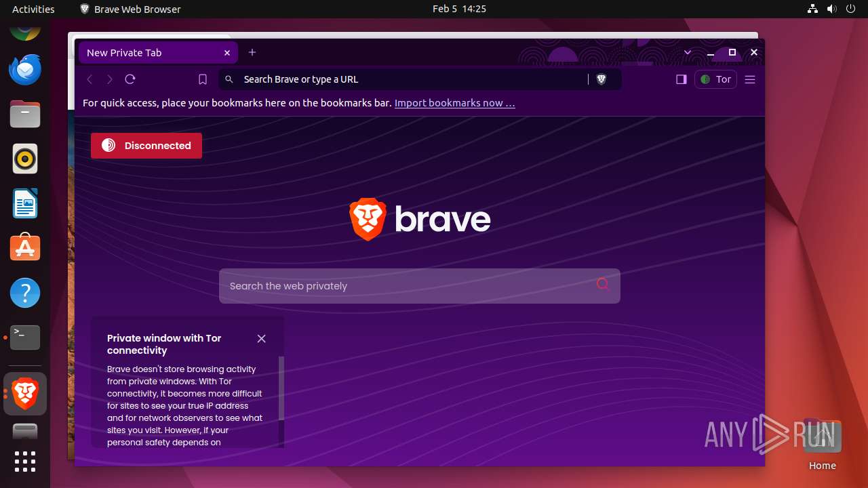The height and width of the screenshot is (488, 868).
Task: Open the Home folder on desktop
Action: pyautogui.click(x=822, y=446)
